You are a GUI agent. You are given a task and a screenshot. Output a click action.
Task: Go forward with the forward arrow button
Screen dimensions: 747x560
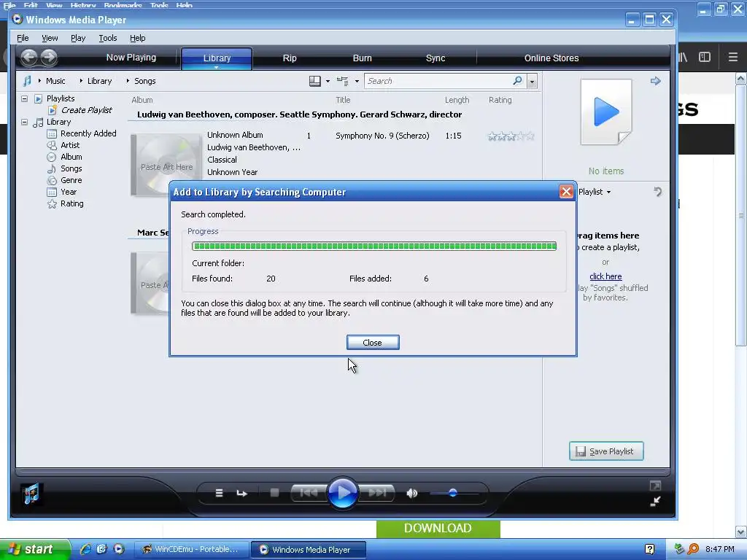point(49,58)
